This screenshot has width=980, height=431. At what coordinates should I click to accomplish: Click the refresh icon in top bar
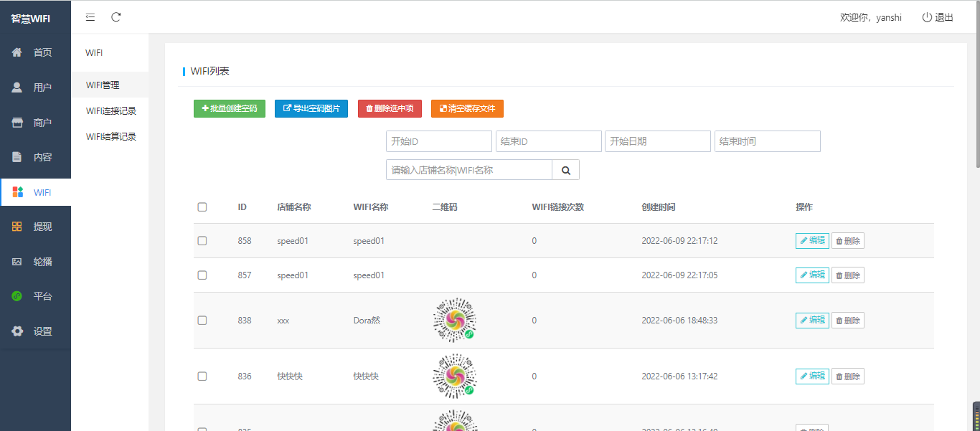point(116,17)
